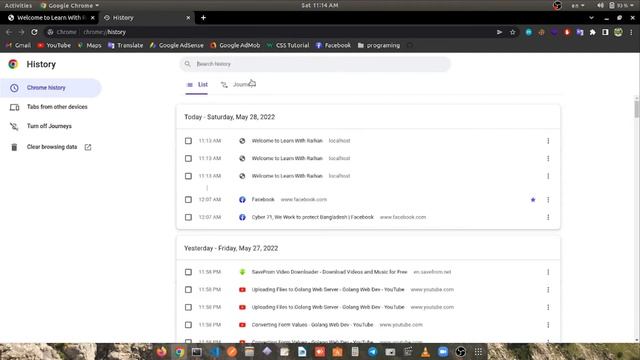Screen dimensions: 640x360
Task: Switch to the Welcome to Learn With tab
Action: pos(51,18)
